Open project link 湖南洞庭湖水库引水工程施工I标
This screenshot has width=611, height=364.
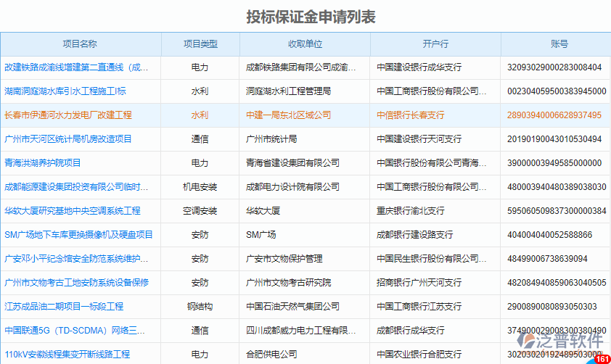(65, 91)
